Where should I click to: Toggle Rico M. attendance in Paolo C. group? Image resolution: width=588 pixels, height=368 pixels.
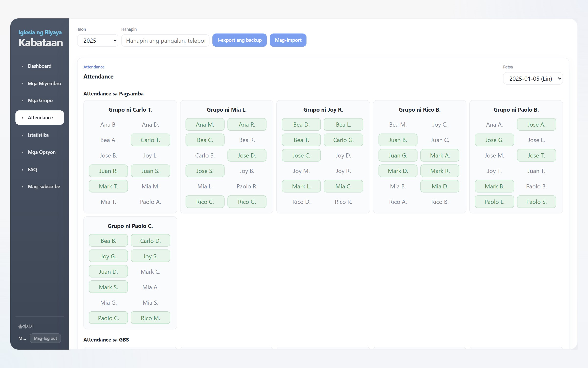[150, 318]
